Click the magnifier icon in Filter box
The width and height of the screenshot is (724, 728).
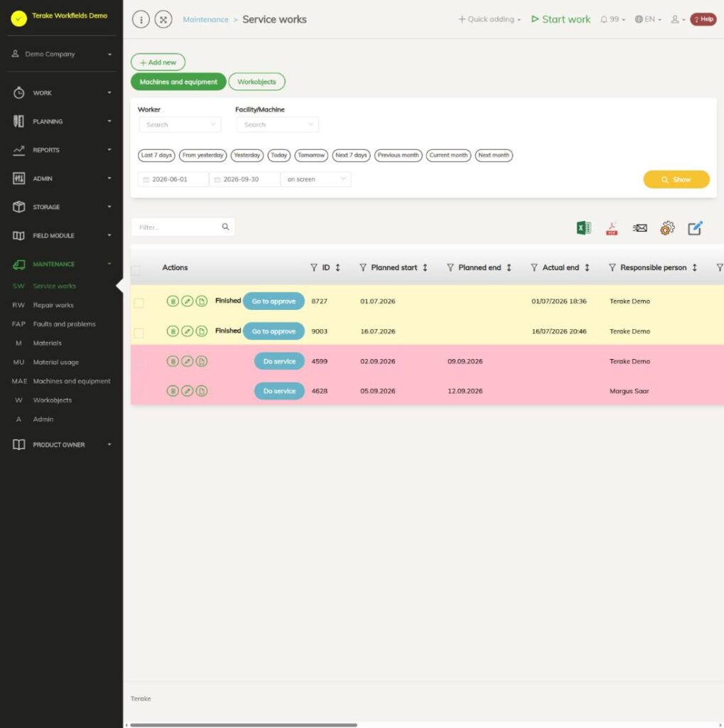225,227
